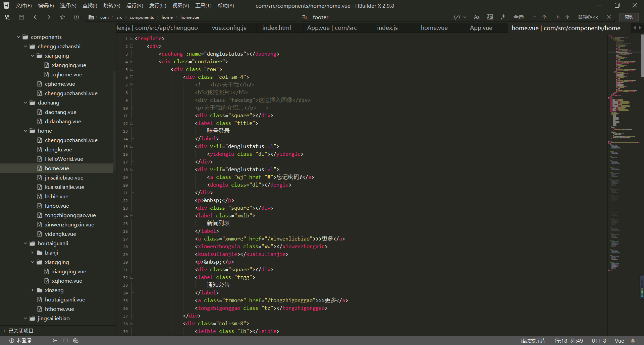Click the breadcrumb folder icon before com
The image size is (644, 345).
coord(91,17)
